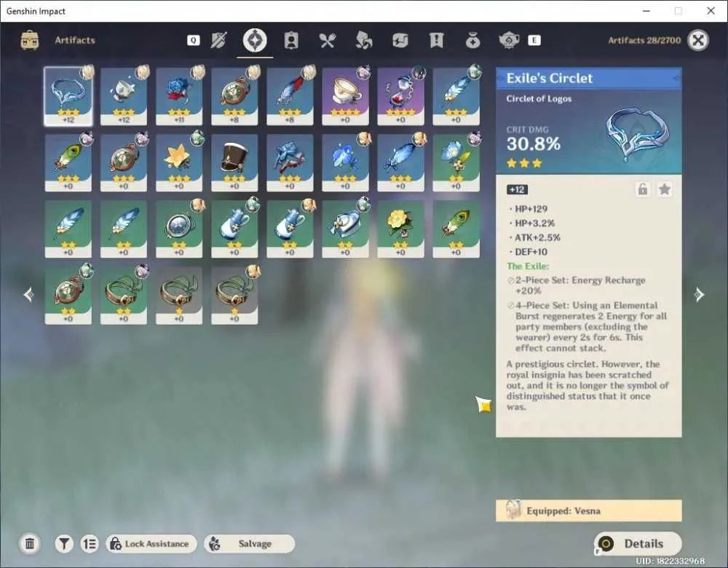Click the Artifacts 28/2700 counter

[x=644, y=40]
